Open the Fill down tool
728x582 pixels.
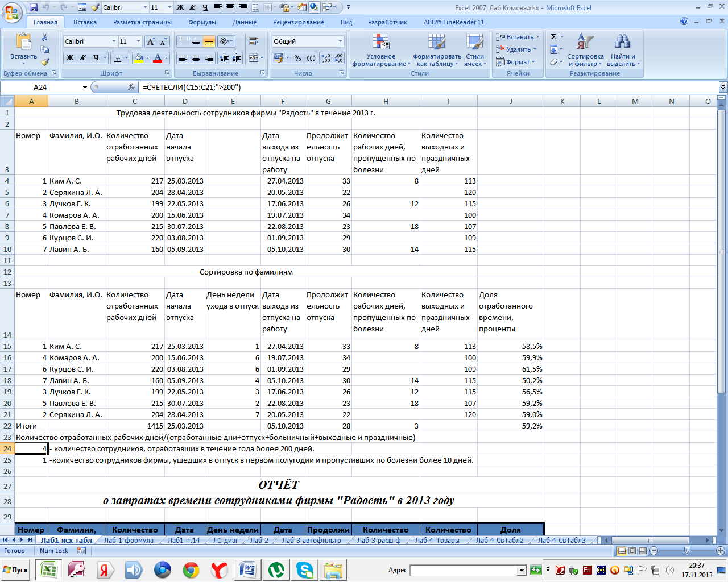click(553, 49)
